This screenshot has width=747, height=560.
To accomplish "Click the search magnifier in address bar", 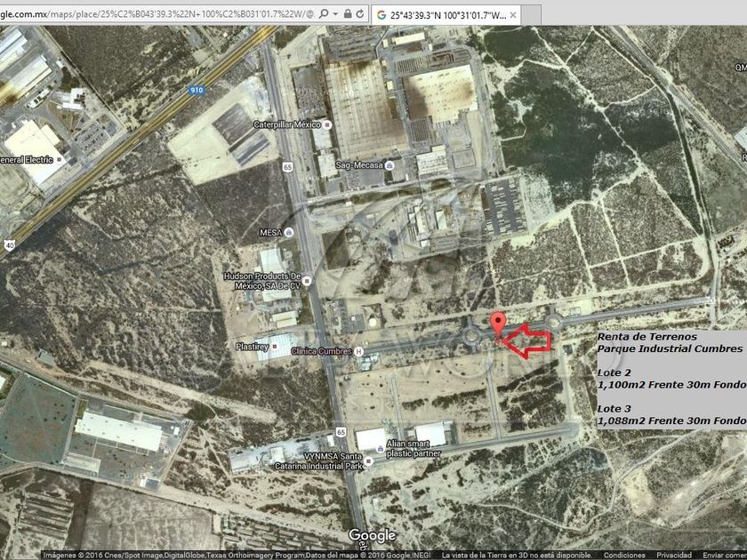I will (324, 14).
